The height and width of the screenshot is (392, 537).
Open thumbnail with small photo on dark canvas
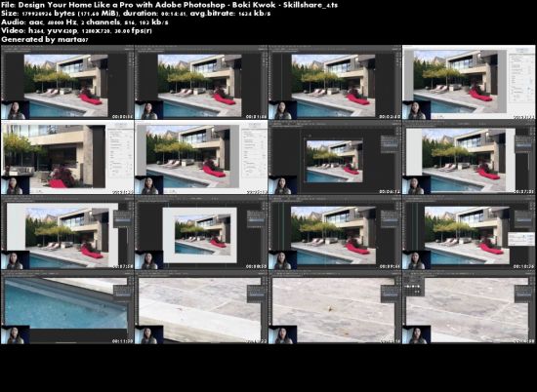pyautogui.click(x=335, y=157)
